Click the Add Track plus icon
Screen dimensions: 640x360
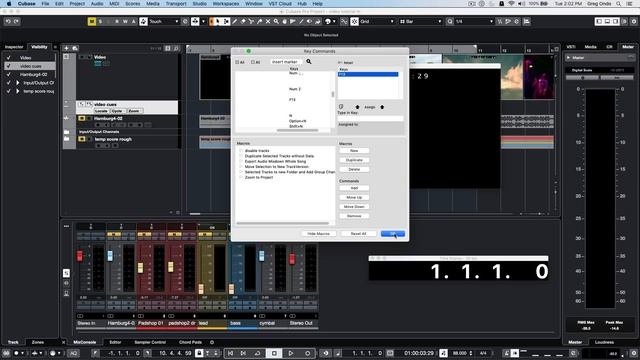(x=66, y=48)
